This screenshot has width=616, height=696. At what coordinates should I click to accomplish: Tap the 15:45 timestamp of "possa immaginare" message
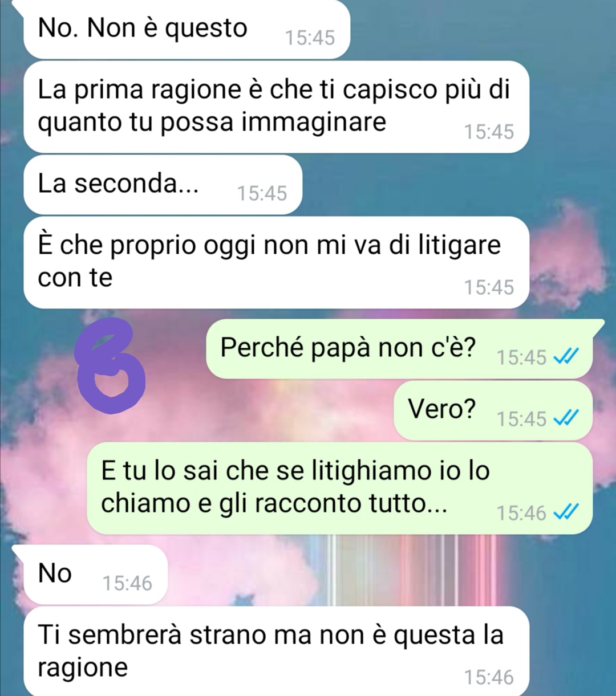pos(489,132)
